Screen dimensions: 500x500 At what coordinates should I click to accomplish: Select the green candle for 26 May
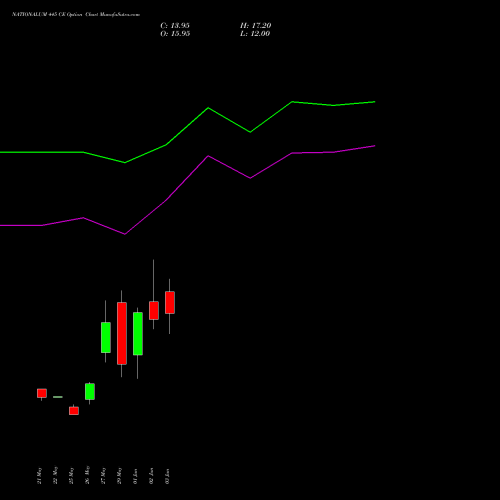coord(90,392)
